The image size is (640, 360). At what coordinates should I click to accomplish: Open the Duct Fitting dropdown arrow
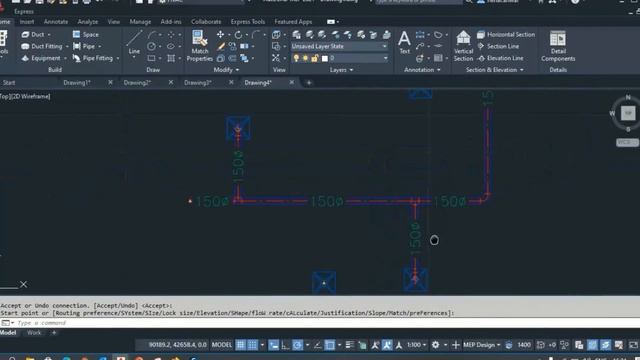point(67,47)
